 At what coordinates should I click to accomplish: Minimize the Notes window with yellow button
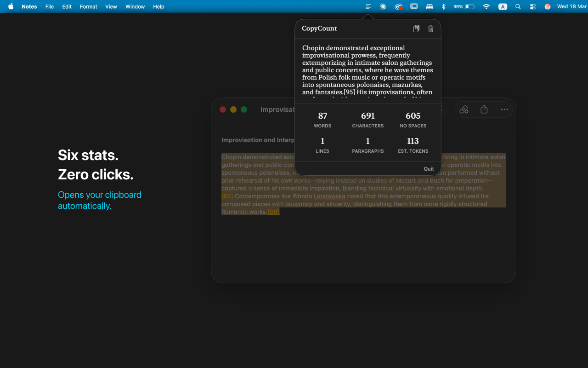click(x=233, y=109)
